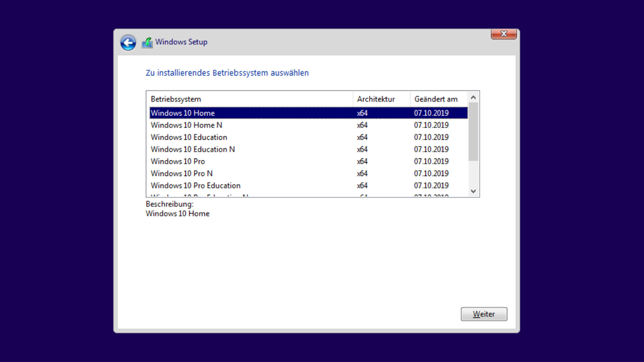Pick Windows 10 Education N in the list
This screenshot has height=362, width=644.
193,149
